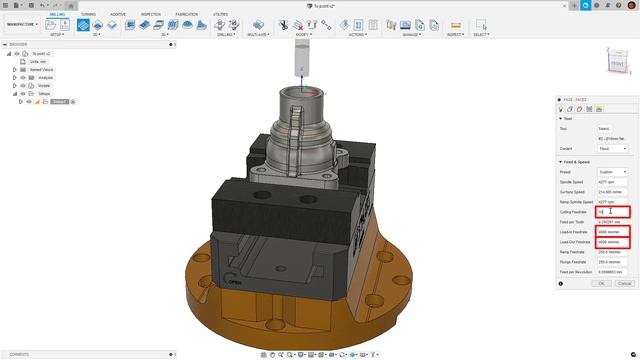
Task: Click the Lead-In Feedrate input field
Action: [x=612, y=232]
